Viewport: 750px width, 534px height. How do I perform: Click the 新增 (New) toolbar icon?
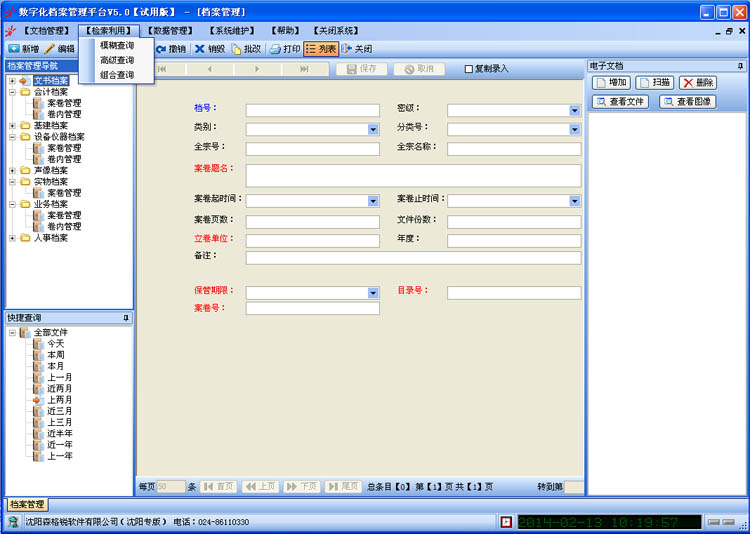coord(24,49)
